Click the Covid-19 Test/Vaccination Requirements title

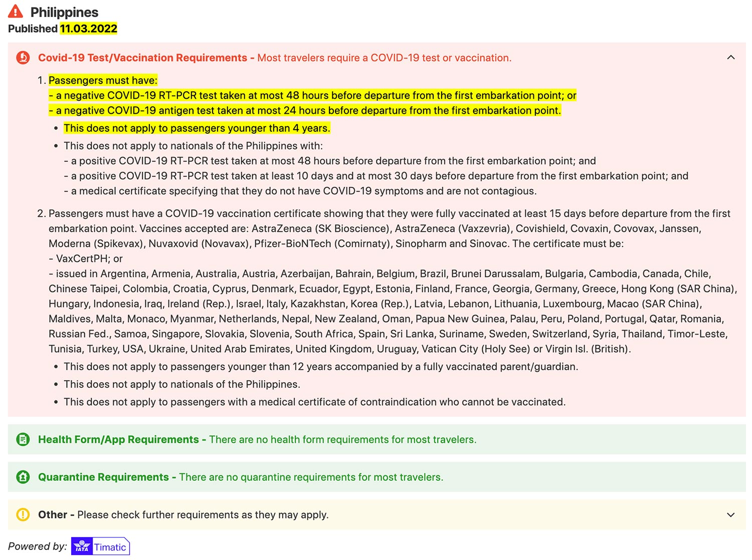pyautogui.click(x=144, y=58)
